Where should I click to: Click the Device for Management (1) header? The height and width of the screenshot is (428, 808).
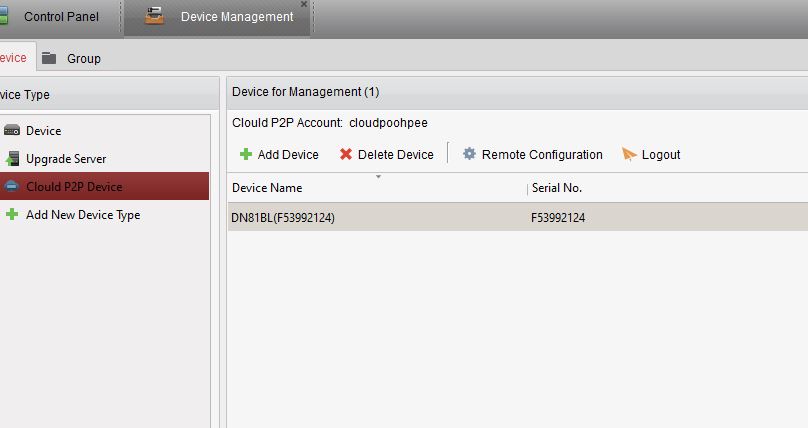(x=306, y=92)
